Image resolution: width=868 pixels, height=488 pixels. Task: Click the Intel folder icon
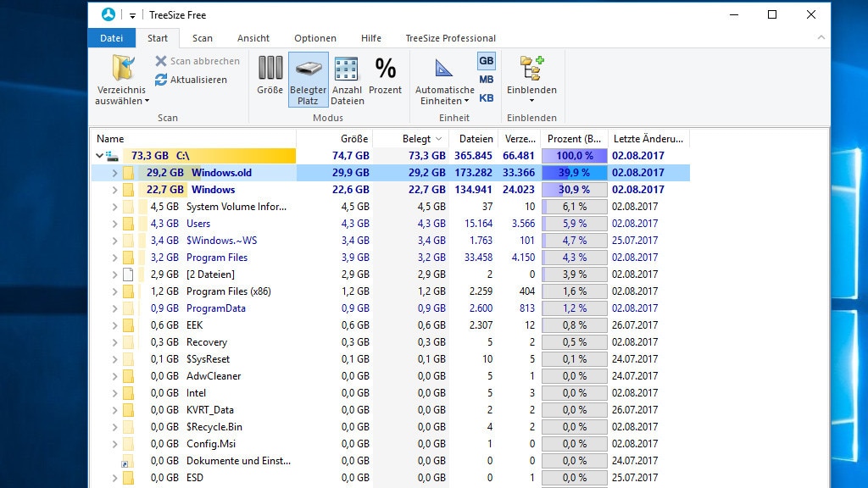(x=128, y=393)
